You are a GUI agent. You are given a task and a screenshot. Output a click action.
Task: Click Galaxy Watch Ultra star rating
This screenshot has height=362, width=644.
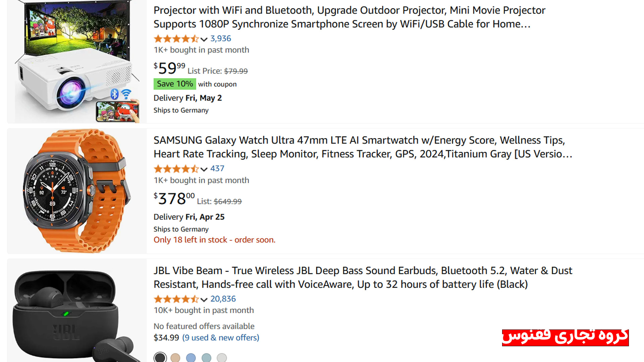tap(176, 169)
